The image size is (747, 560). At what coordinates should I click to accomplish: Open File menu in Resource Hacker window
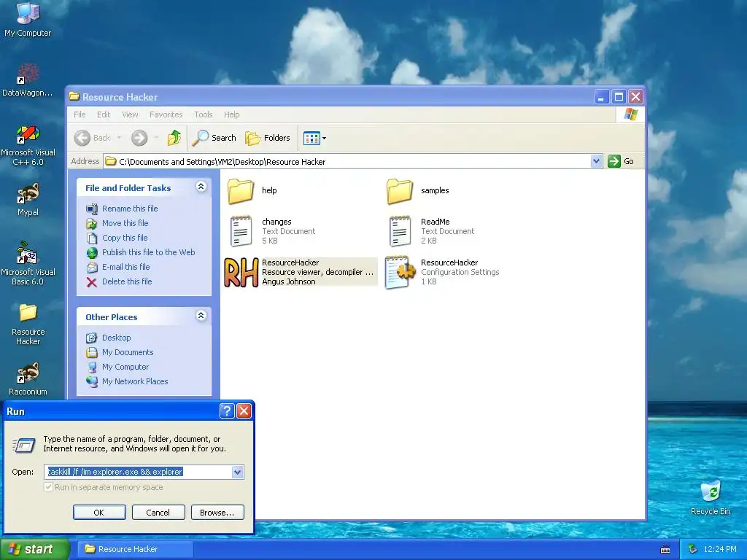[80, 114]
